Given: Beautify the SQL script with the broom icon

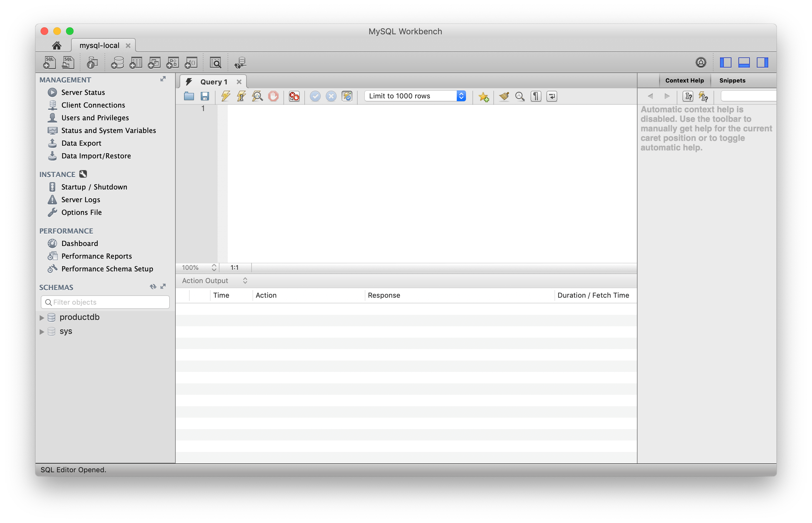Looking at the screenshot, I should (x=504, y=96).
